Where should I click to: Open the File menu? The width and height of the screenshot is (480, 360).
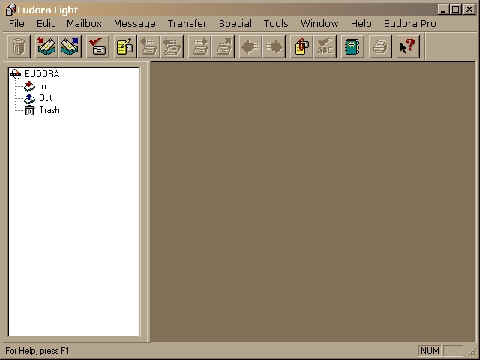click(16, 23)
